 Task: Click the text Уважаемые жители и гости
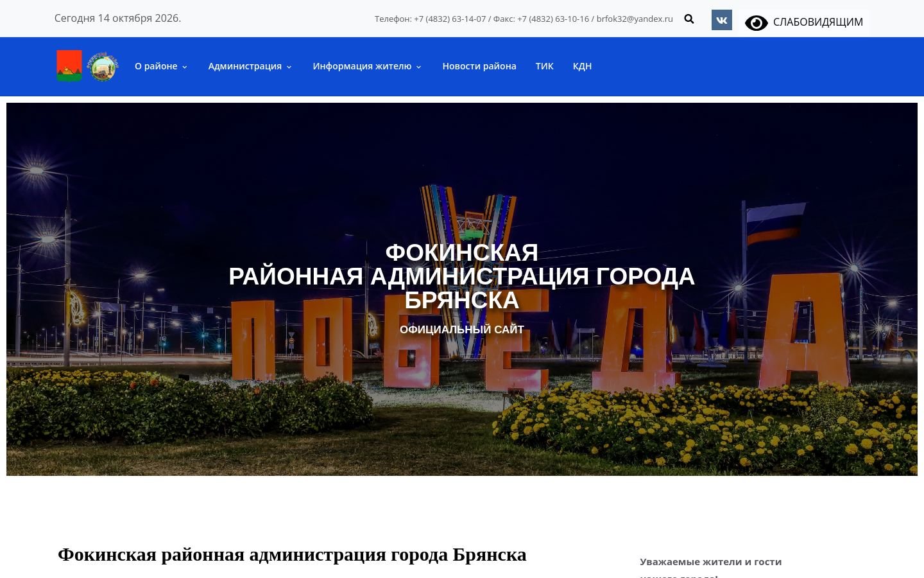711,562
